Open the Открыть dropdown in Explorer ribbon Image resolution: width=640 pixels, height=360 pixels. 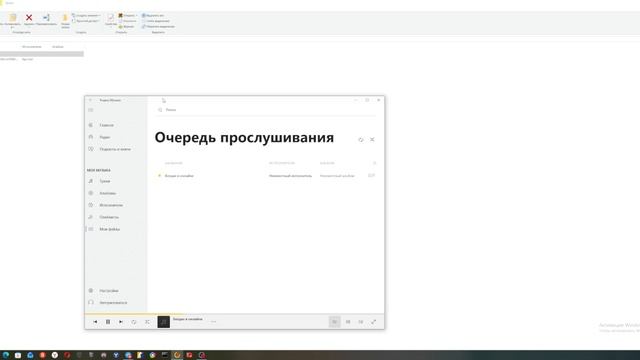tap(128, 16)
